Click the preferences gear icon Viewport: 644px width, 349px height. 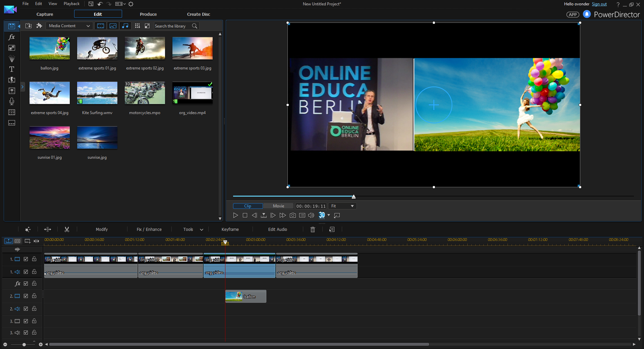click(x=131, y=4)
